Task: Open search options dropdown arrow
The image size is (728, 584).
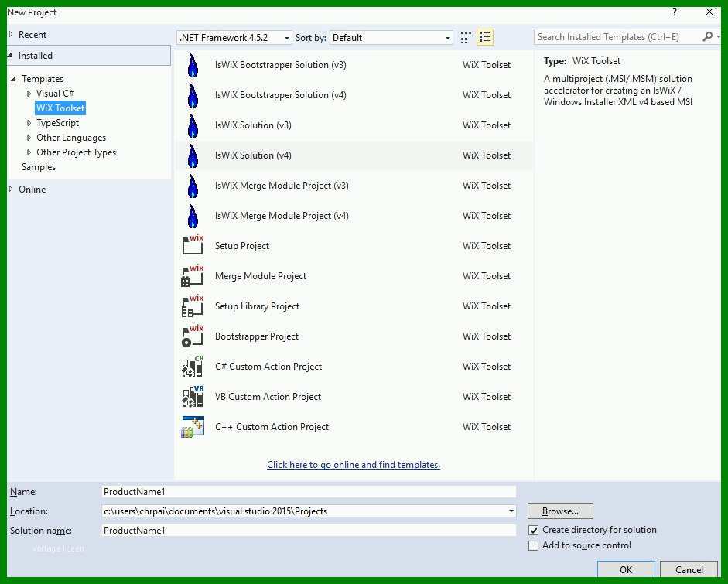Action: click(x=718, y=36)
